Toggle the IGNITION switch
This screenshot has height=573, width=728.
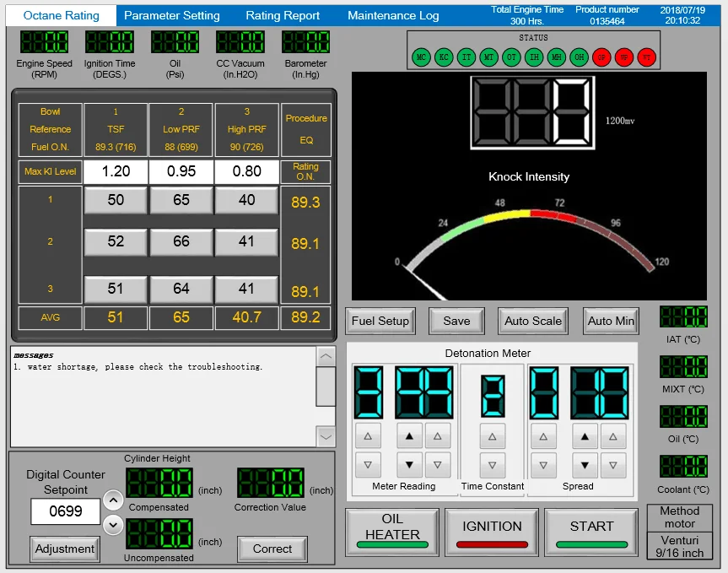click(x=492, y=532)
